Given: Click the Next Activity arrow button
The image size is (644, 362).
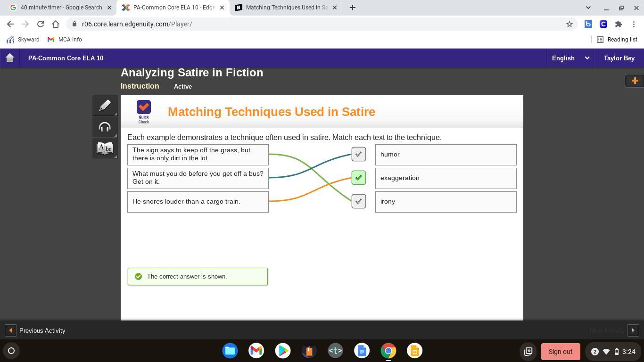Looking at the screenshot, I should [x=633, y=330].
